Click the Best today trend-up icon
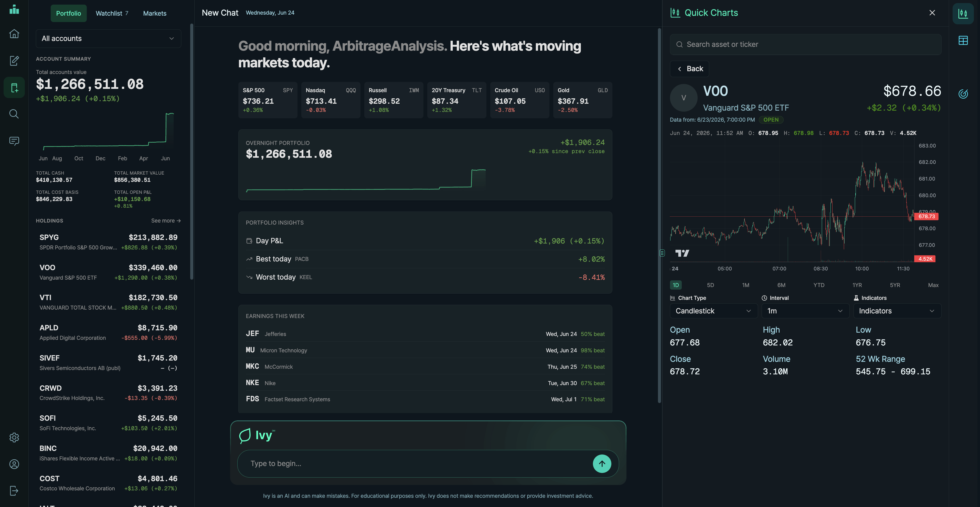This screenshot has width=980, height=507. point(249,259)
